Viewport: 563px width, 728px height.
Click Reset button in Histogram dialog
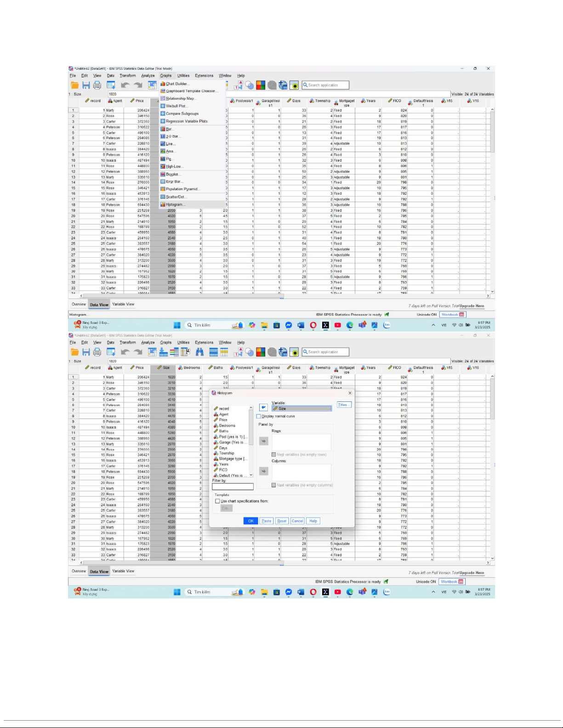tap(282, 521)
